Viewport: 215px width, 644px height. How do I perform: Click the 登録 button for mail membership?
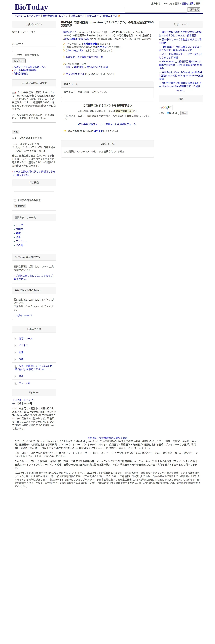16,132
